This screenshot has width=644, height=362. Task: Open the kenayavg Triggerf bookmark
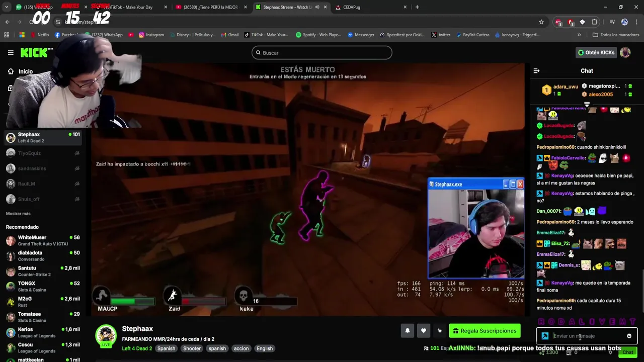tap(517, 35)
